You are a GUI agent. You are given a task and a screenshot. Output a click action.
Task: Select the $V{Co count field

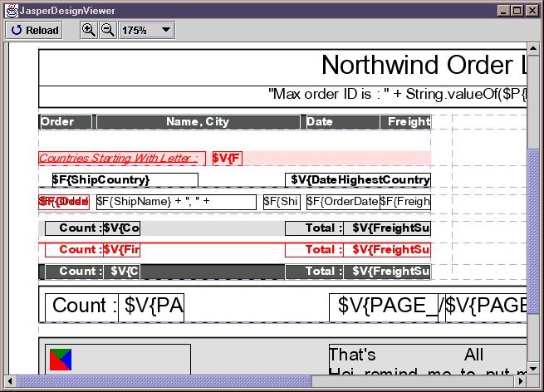click(122, 228)
